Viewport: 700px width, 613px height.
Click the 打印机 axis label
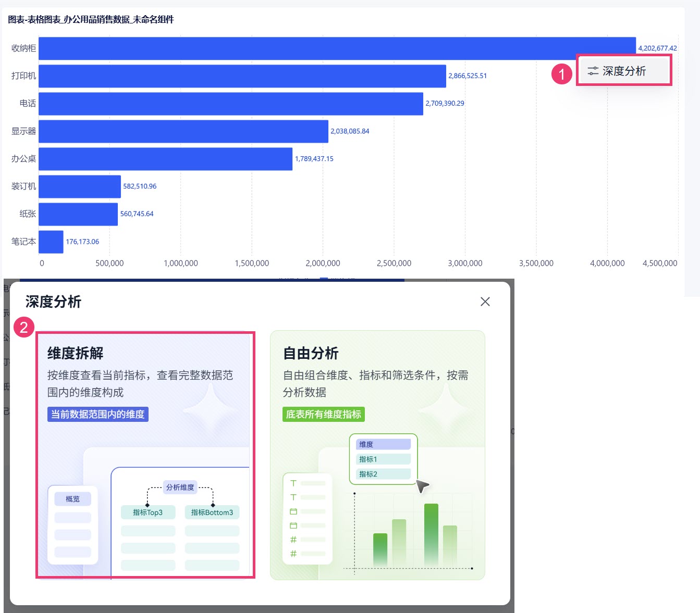[x=24, y=76]
